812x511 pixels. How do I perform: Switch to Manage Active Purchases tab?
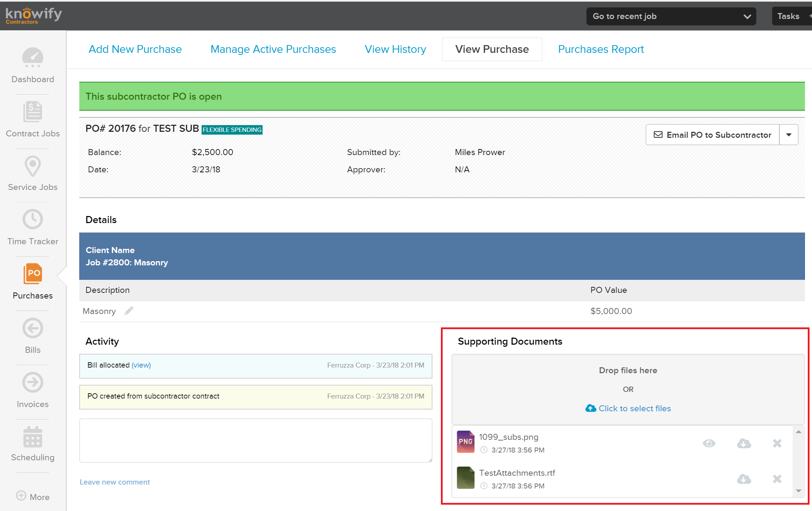coord(273,49)
